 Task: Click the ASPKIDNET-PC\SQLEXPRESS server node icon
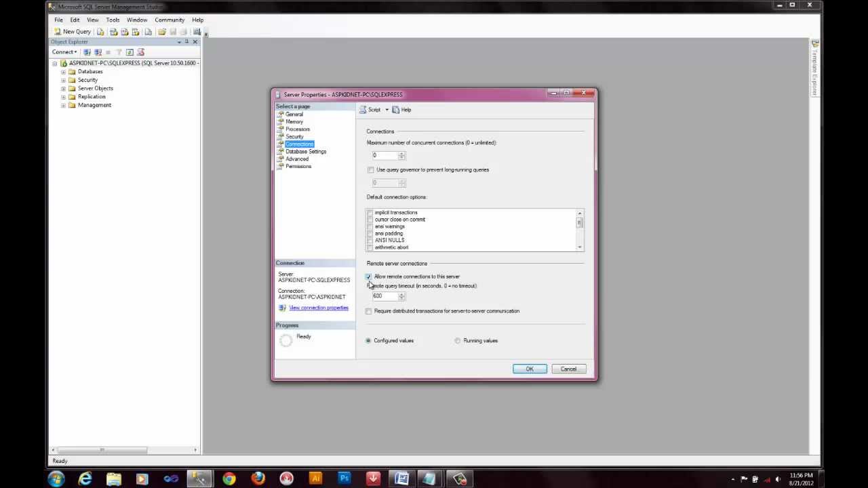point(64,63)
